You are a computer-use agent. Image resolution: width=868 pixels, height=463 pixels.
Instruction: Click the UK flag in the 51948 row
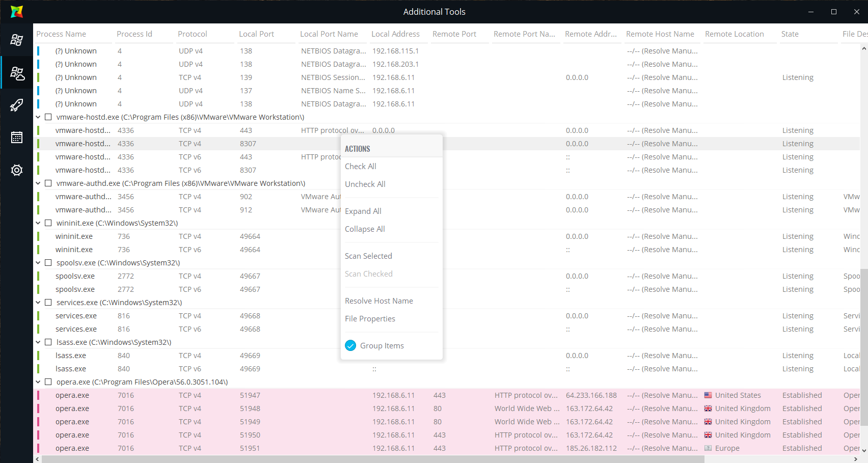tap(708, 408)
